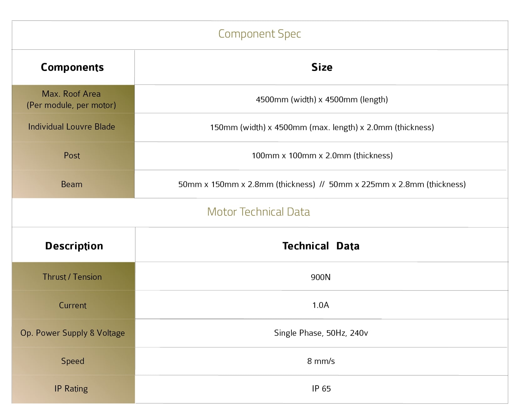This screenshot has width=516, height=420.
Task: Click the 4500mm width by length value
Action: pyautogui.click(x=322, y=99)
